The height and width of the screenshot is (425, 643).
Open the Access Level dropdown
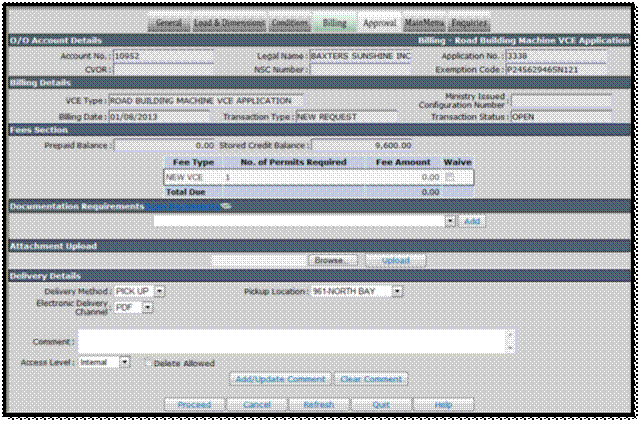125,362
